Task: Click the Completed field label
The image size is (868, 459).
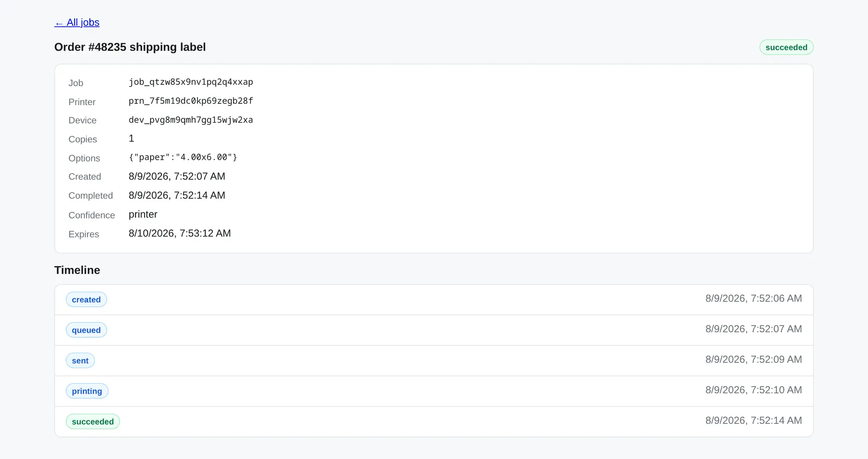Action: click(x=91, y=196)
